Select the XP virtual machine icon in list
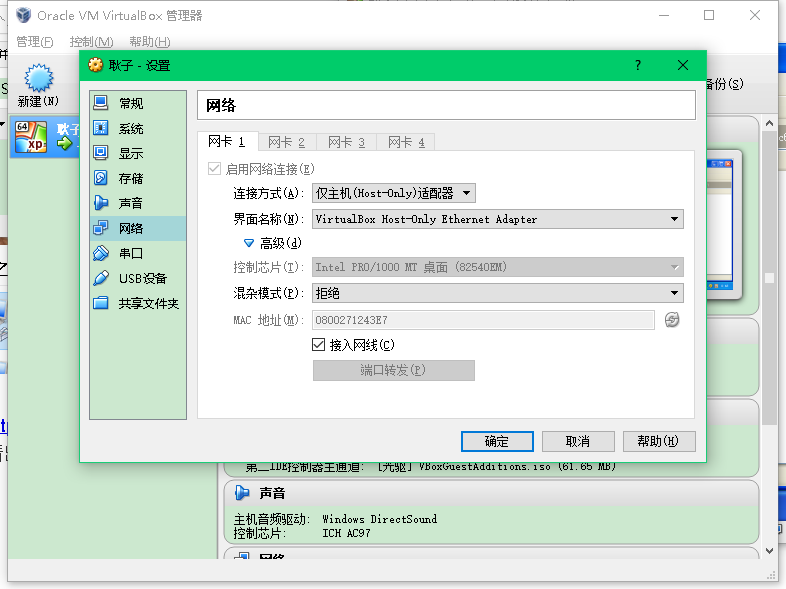The height and width of the screenshot is (589, 786). 31,137
